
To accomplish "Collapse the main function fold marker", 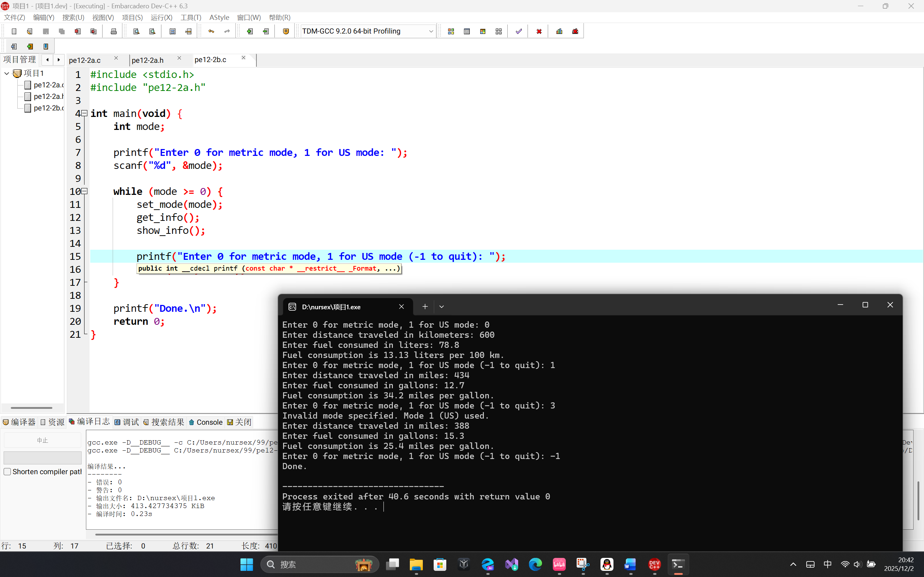I will pos(85,113).
